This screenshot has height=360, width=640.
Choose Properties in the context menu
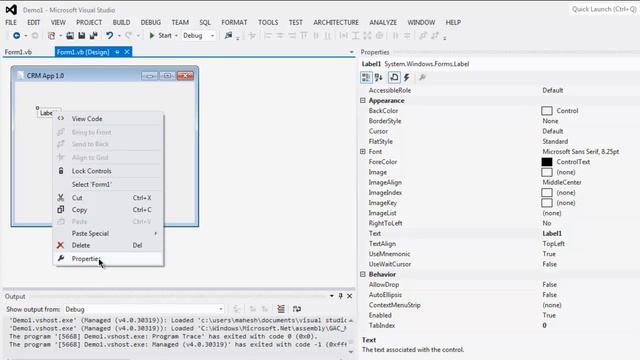click(109, 259)
